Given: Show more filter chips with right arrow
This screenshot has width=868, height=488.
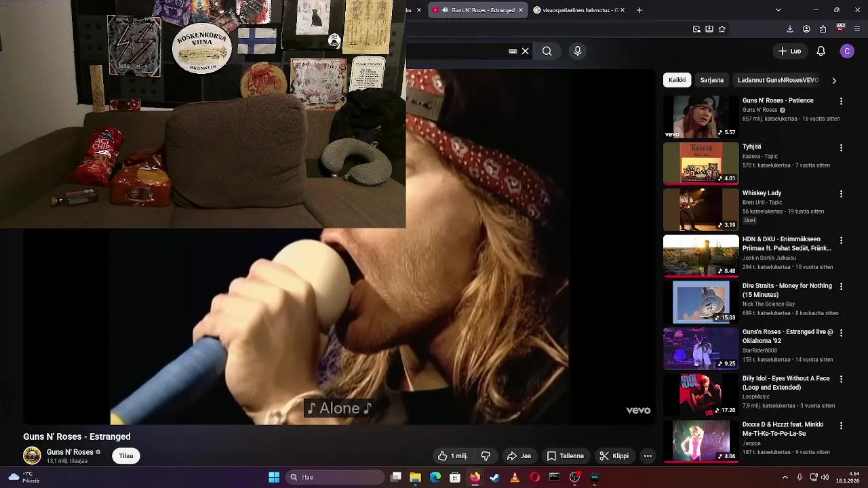Looking at the screenshot, I should [834, 80].
